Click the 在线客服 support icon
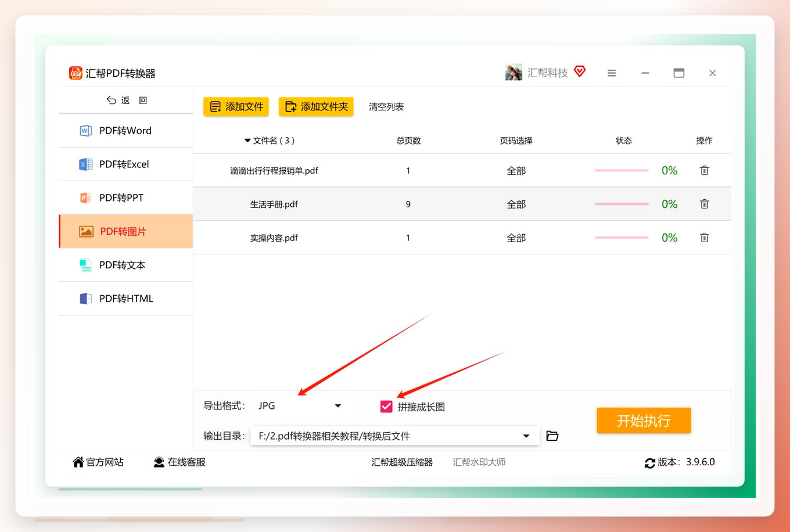Image resolution: width=790 pixels, height=532 pixels. [x=159, y=462]
